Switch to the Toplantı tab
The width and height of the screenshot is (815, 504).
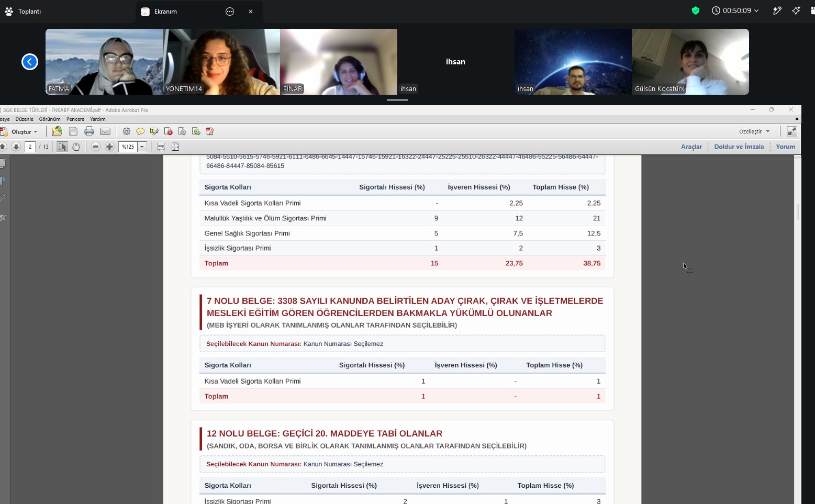pos(23,11)
